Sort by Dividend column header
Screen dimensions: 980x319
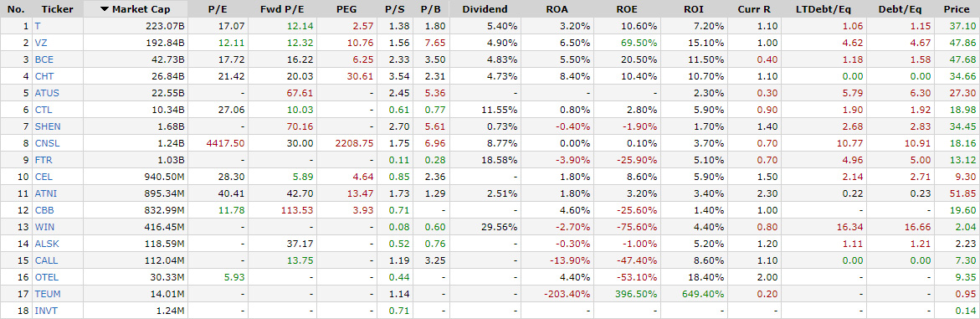point(485,9)
